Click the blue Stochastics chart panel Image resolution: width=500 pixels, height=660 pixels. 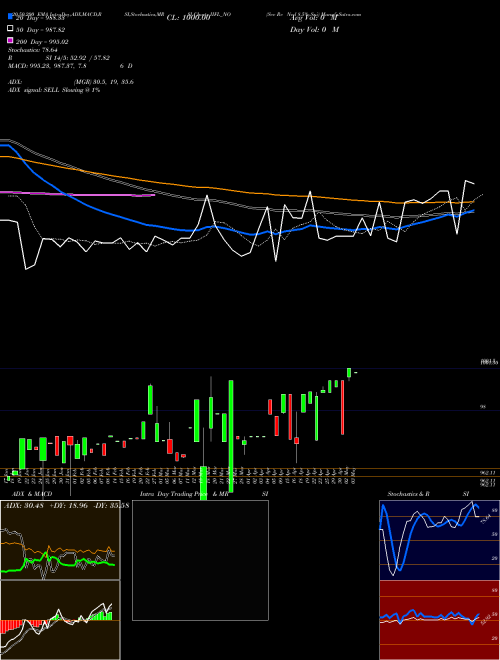click(439, 540)
